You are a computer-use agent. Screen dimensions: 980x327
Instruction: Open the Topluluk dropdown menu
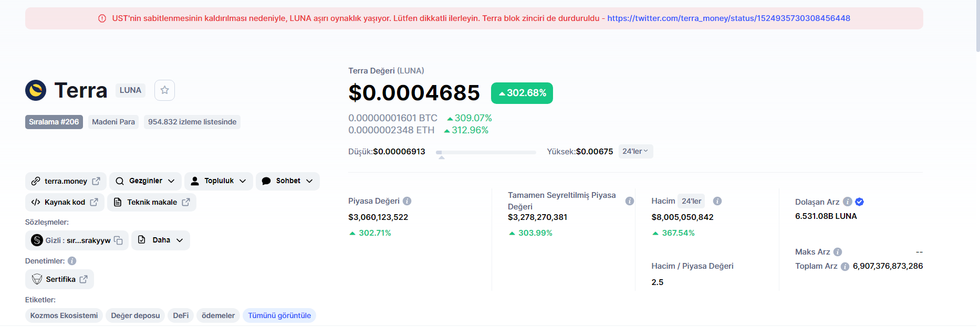[218, 181]
